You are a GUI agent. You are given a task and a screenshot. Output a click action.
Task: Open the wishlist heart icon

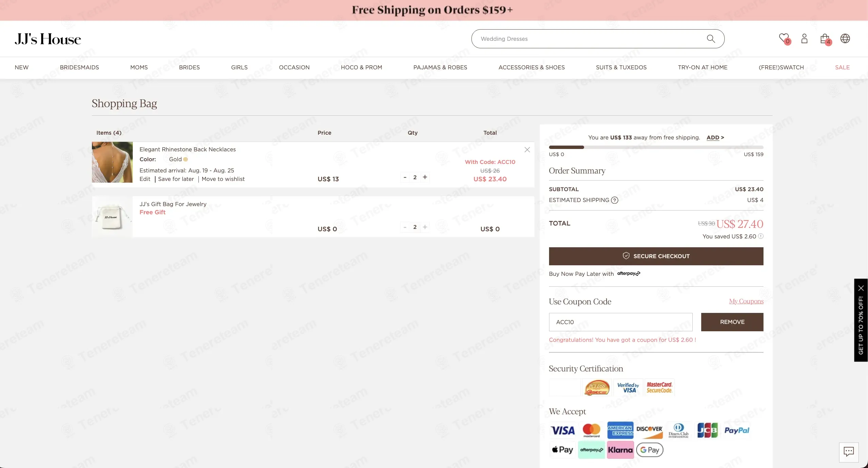pyautogui.click(x=784, y=38)
